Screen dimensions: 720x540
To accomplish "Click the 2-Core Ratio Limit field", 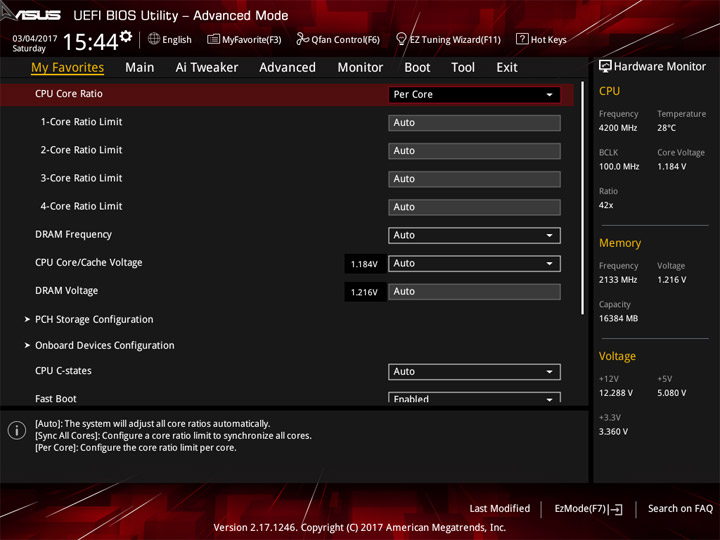I will point(474,151).
